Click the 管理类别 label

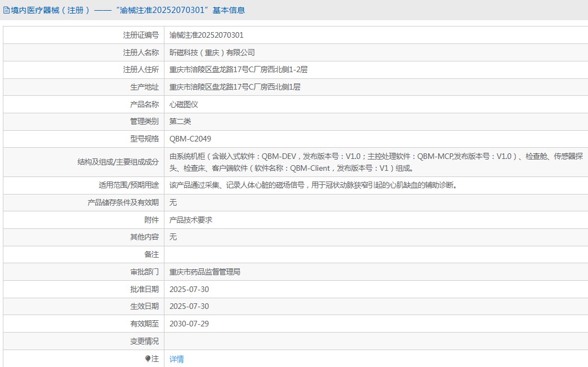click(x=144, y=121)
